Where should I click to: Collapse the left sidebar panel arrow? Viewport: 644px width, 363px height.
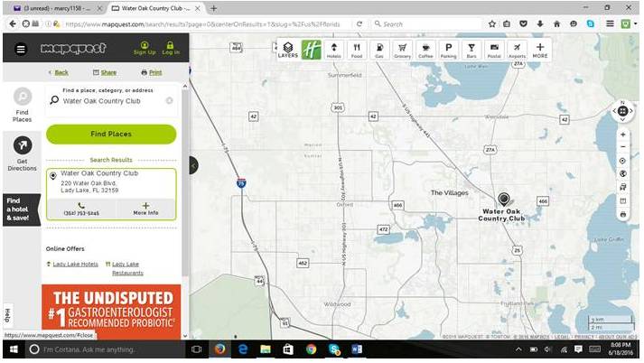[x=193, y=166]
